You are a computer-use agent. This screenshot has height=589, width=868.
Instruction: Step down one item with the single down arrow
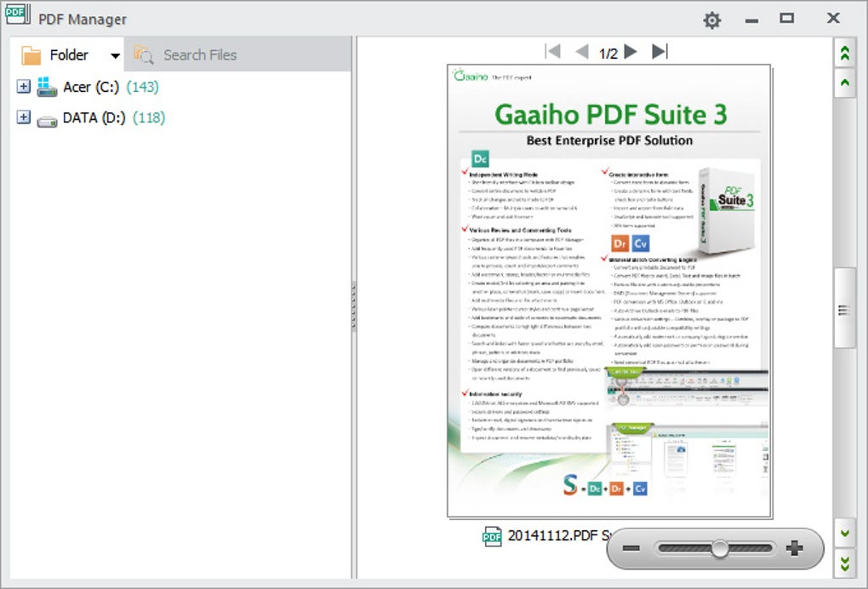click(x=845, y=534)
